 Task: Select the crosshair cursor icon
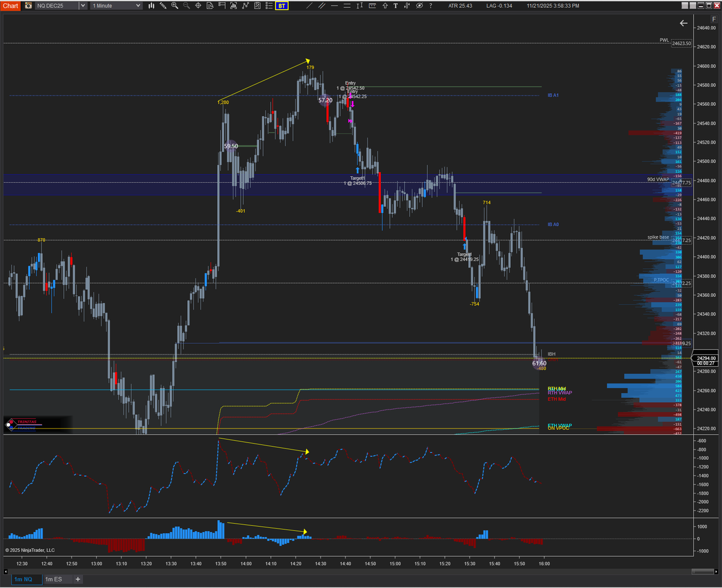click(199, 5)
